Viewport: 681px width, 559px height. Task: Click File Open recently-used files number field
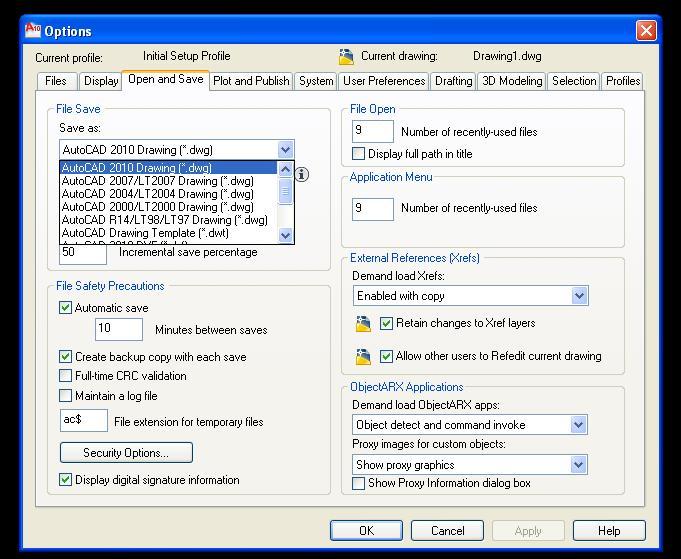373,131
